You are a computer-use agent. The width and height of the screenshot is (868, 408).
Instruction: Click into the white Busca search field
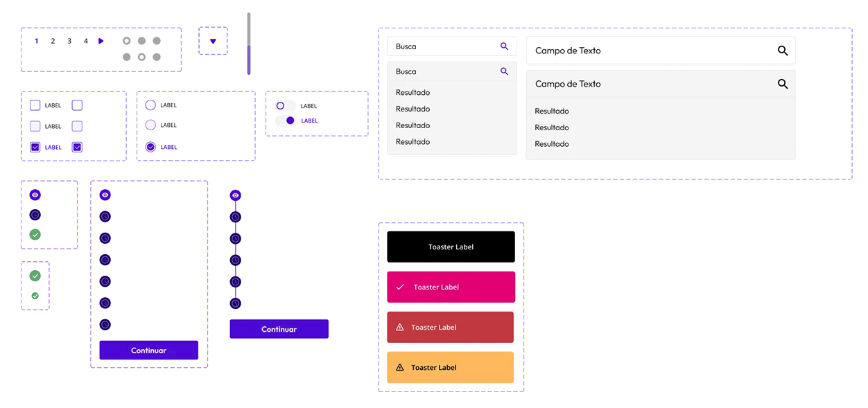coord(451,46)
